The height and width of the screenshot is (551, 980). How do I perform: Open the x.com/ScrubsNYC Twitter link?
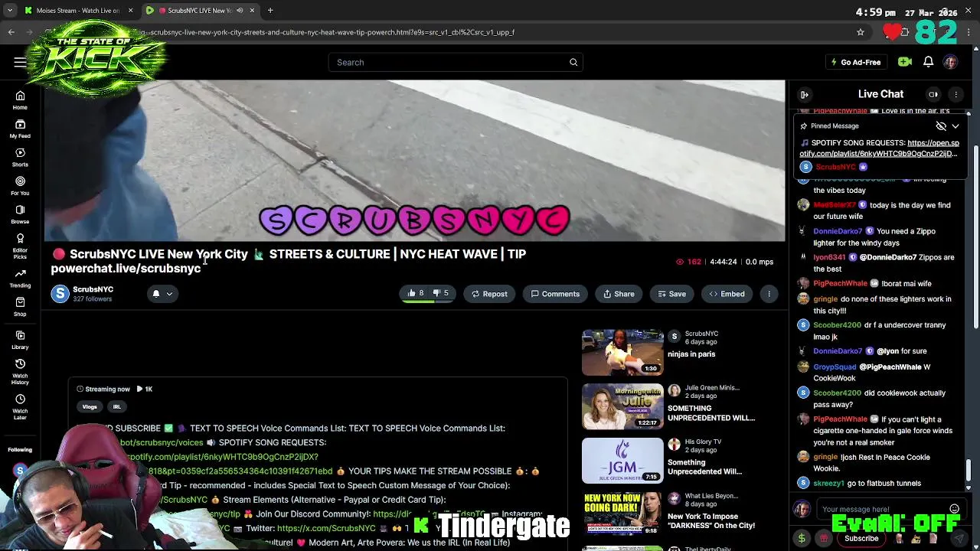(326, 528)
